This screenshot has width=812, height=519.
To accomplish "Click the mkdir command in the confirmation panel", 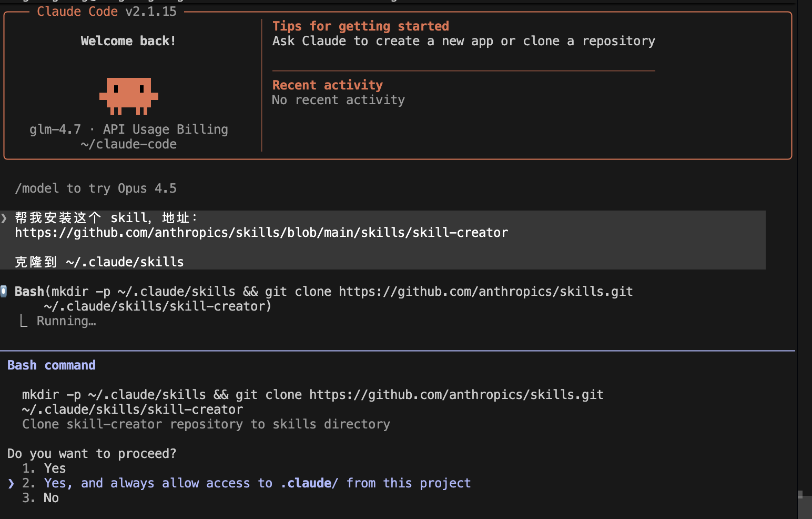I will (313, 402).
